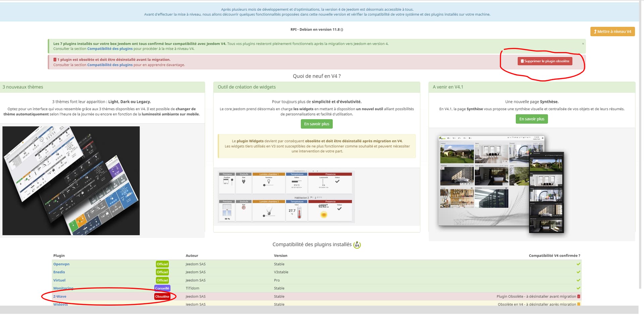Click the green checkmark on Enedis row
The width and height of the screenshot is (644, 324).
[578, 272]
